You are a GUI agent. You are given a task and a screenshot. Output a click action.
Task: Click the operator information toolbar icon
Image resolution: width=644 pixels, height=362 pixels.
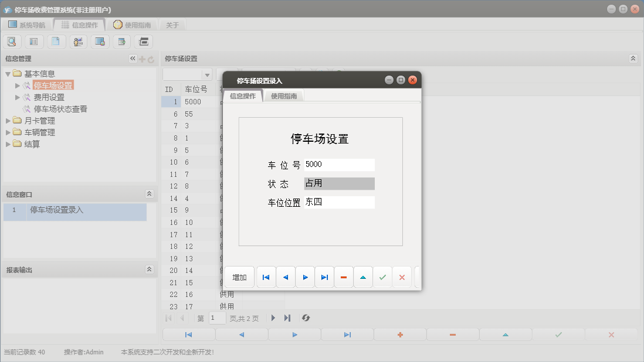(x=78, y=41)
